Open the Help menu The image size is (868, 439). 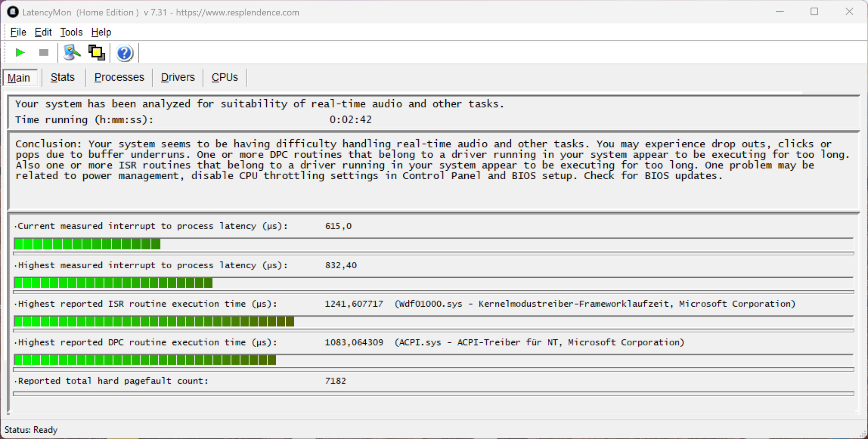click(101, 32)
